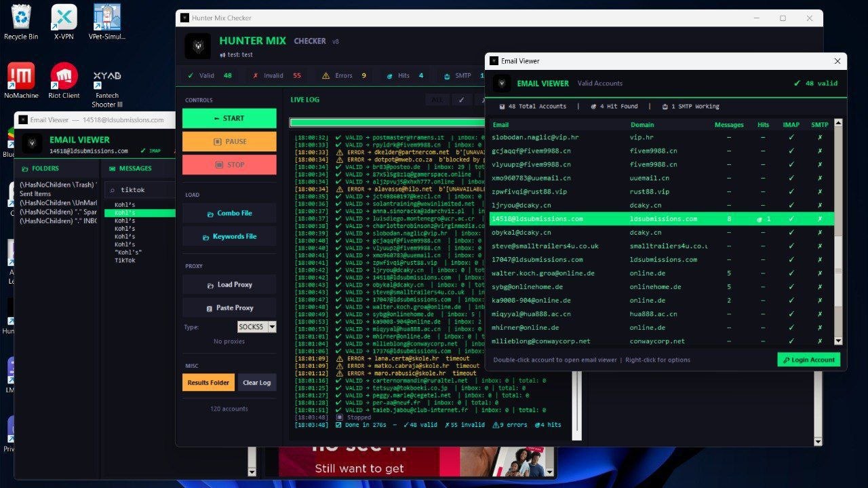This screenshot has width=868, height=488.
Task: Click the Combo File load button
Action: [229, 213]
